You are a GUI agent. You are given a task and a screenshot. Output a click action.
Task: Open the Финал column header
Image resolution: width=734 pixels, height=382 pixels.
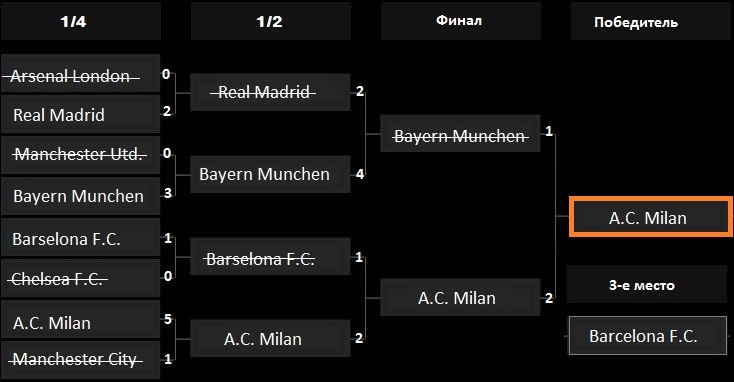point(461,22)
